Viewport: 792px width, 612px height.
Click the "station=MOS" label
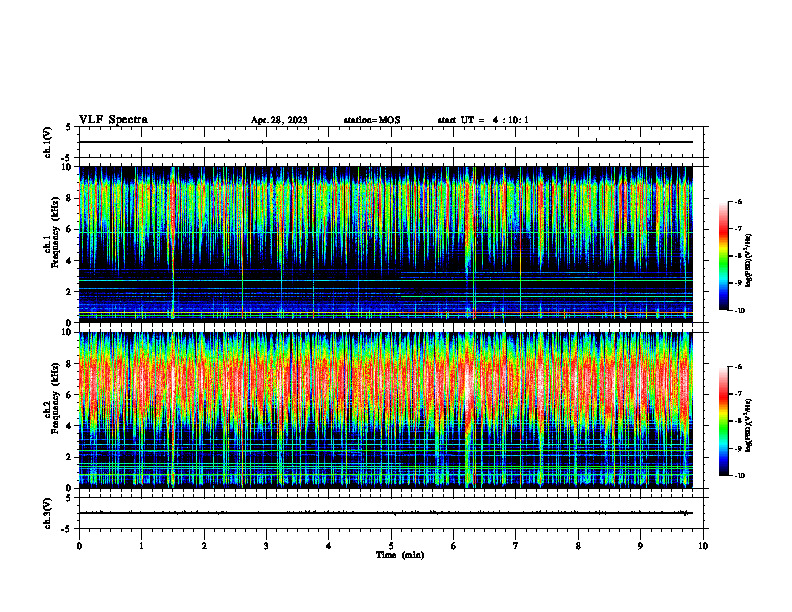(372, 120)
